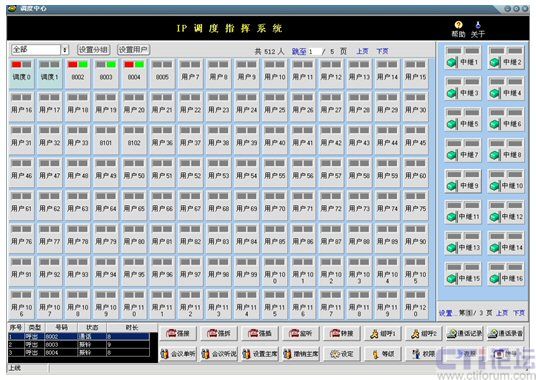Image resolution: width=536 pixels, height=380 pixels.
Task: Click the 转接 transfer phone button
Action: click(341, 333)
